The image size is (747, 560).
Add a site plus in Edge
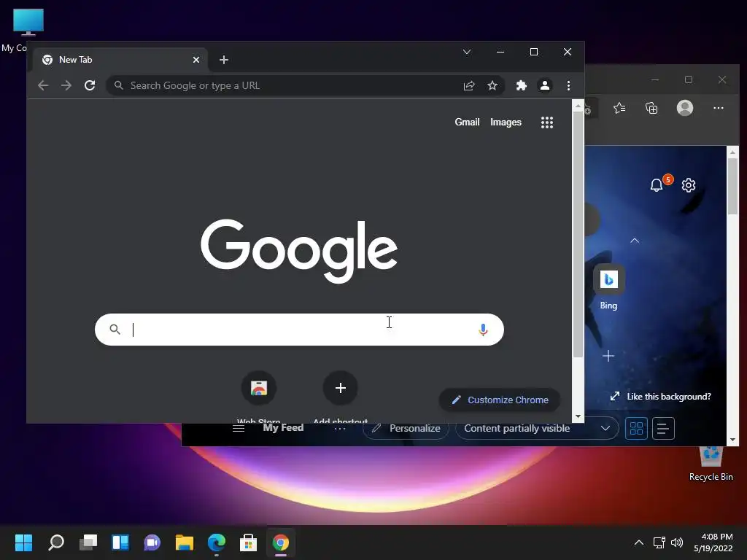coord(608,356)
